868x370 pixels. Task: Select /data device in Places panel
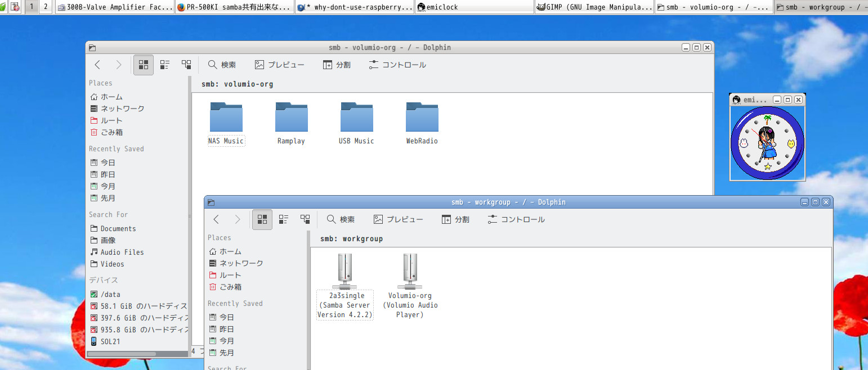pyautogui.click(x=110, y=294)
